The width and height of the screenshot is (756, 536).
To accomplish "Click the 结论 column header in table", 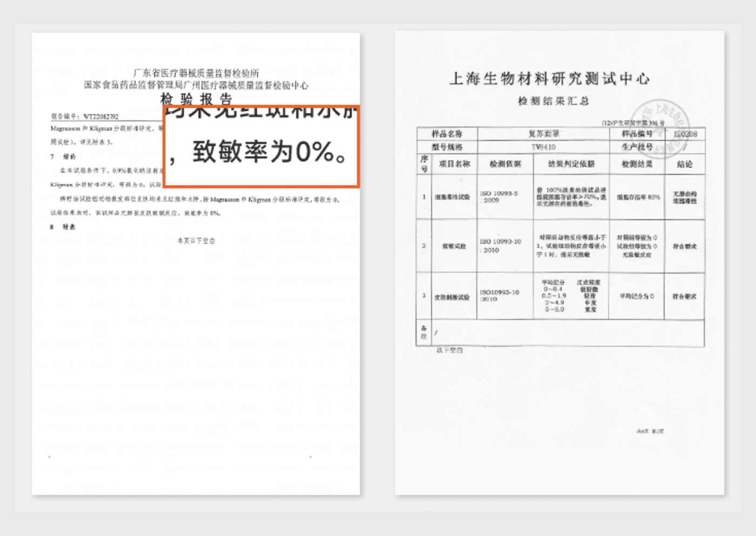I will point(684,164).
